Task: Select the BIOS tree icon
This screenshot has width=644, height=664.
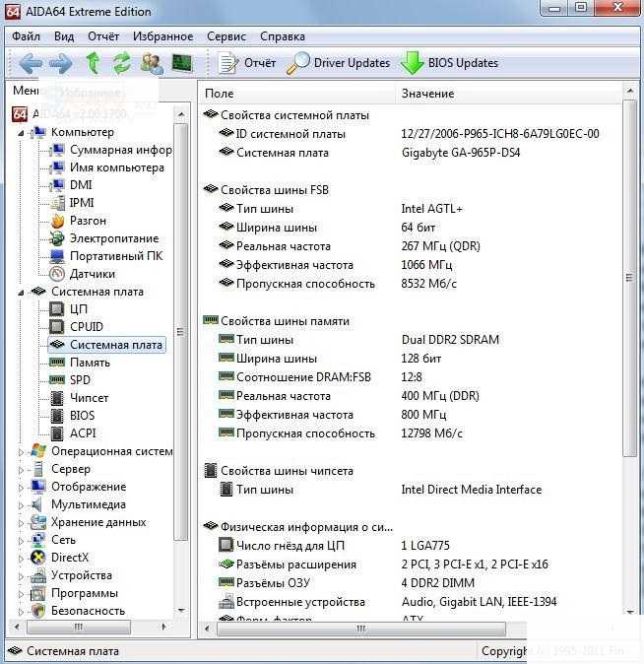Action: [57, 416]
